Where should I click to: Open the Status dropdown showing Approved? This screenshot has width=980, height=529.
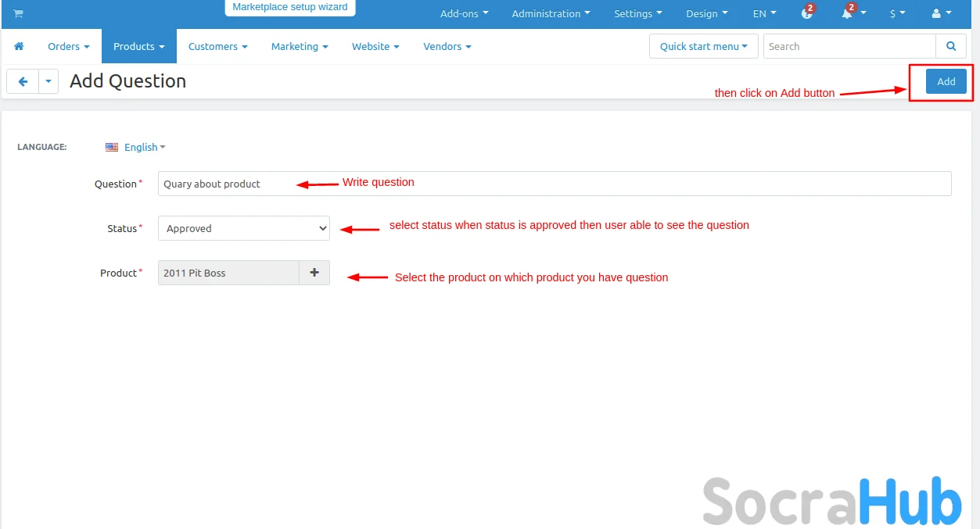pos(244,228)
